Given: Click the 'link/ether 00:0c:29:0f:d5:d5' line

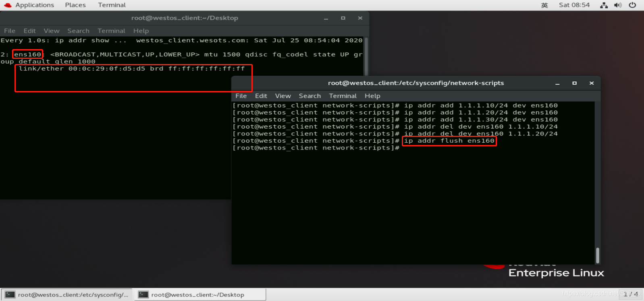Looking at the screenshot, I should [x=132, y=69].
